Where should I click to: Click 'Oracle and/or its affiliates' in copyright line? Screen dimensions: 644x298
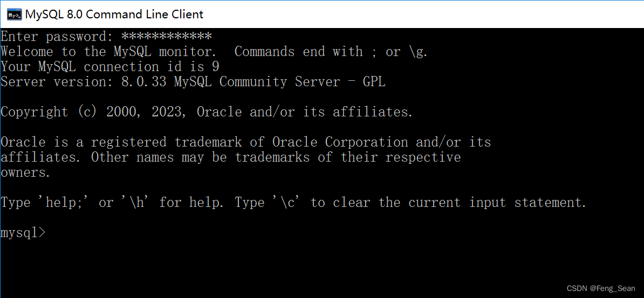304,112
